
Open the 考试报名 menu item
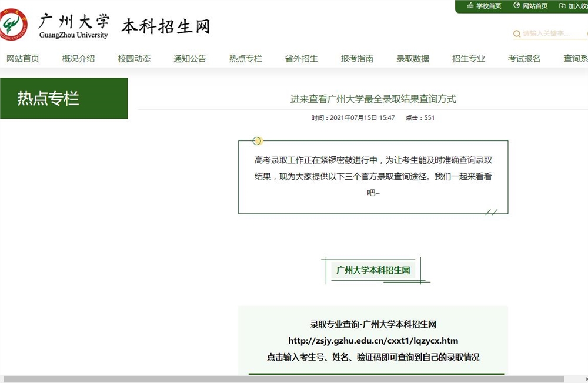coord(524,59)
